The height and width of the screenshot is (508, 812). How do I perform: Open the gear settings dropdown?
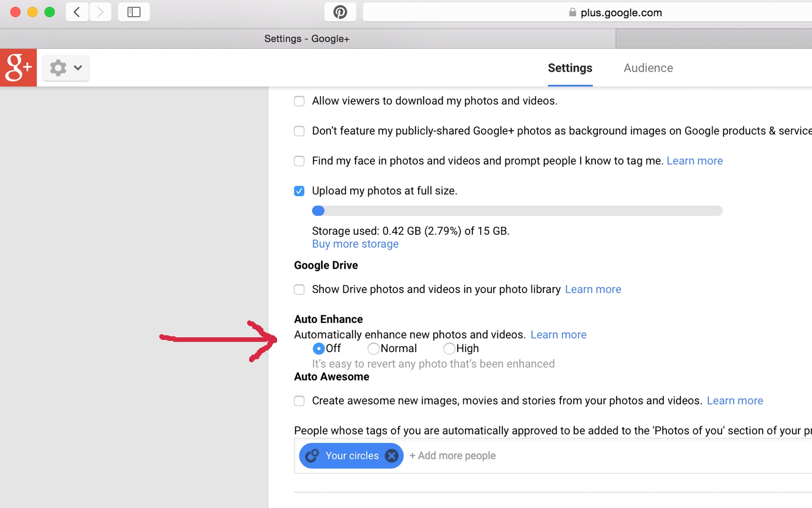(66, 68)
